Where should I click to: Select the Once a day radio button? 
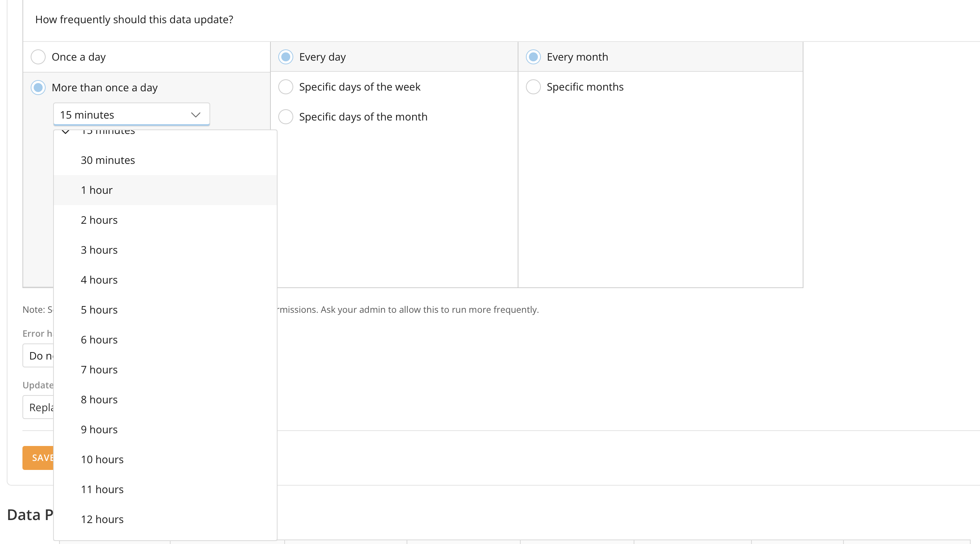tap(38, 57)
